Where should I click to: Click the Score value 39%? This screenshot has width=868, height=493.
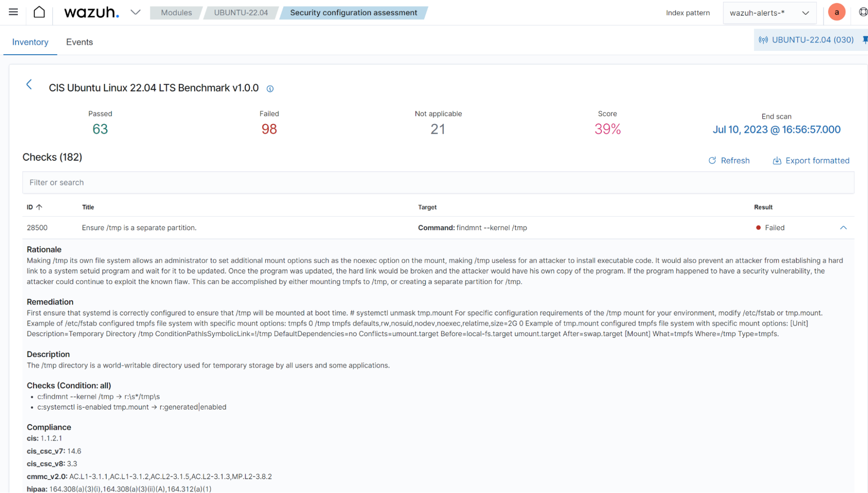point(607,129)
